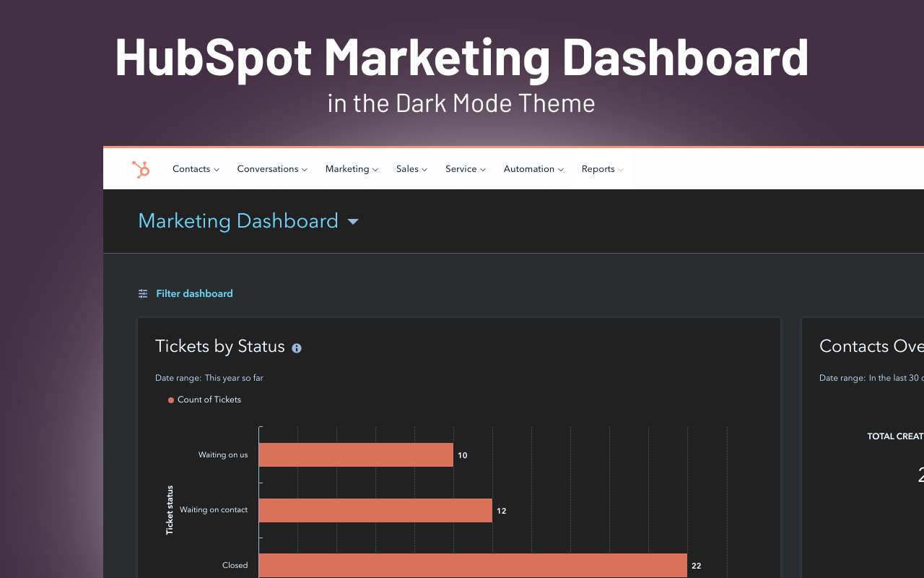924x578 pixels.
Task: Click the Closed tickets bar
Action: [473, 566]
